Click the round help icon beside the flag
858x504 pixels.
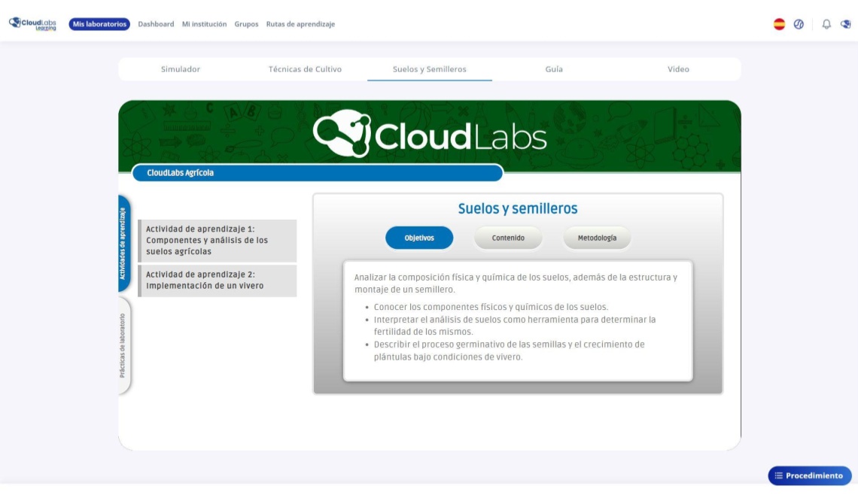click(799, 24)
